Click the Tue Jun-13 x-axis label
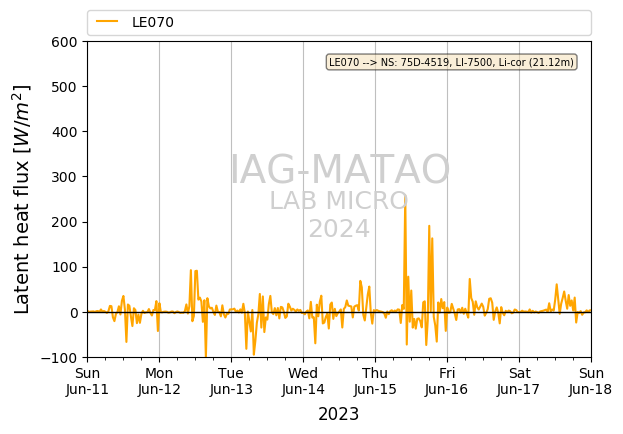The height and width of the screenshot is (434, 623). tap(231, 381)
